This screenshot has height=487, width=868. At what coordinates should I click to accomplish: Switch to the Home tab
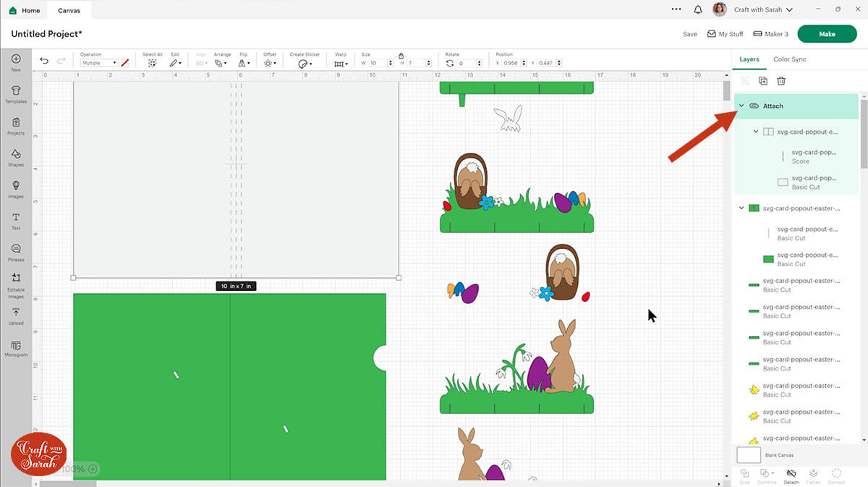[x=25, y=10]
